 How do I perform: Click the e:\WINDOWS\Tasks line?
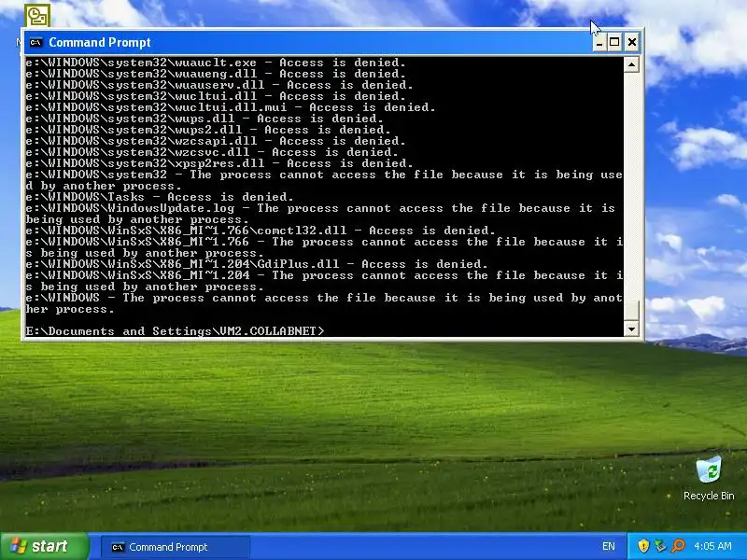[160, 197]
